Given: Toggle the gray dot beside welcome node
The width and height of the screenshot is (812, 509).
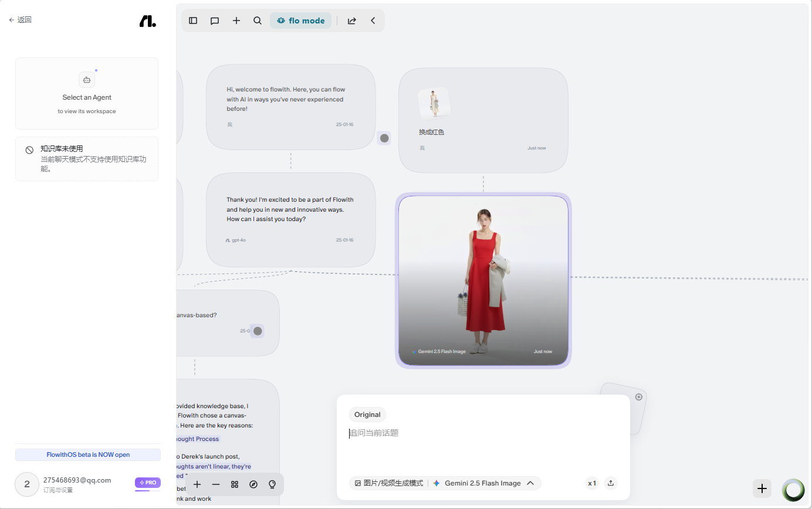Looking at the screenshot, I should (384, 138).
